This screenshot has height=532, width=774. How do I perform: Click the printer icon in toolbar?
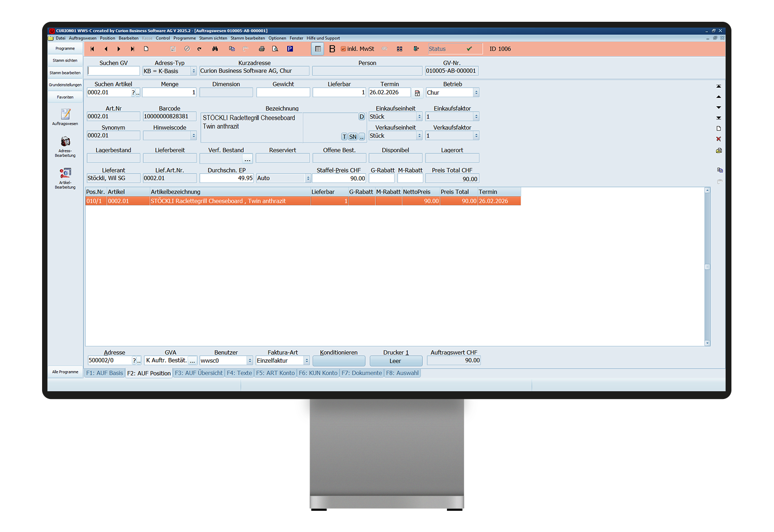[262, 49]
